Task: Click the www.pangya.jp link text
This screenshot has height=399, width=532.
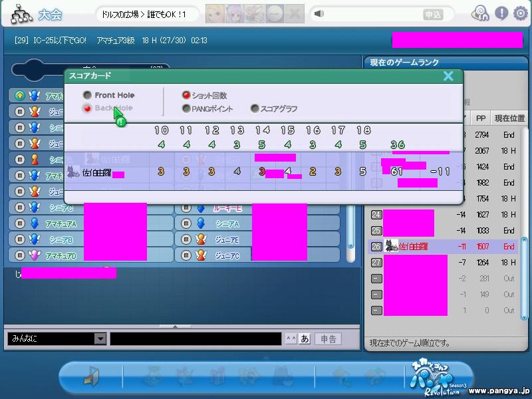Action: (499, 391)
